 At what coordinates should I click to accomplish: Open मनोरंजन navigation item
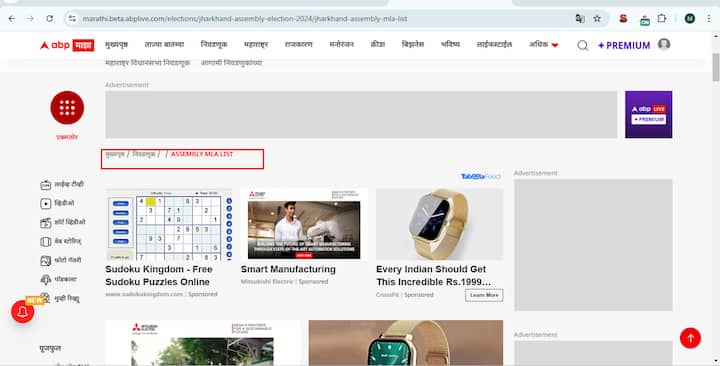(x=342, y=45)
